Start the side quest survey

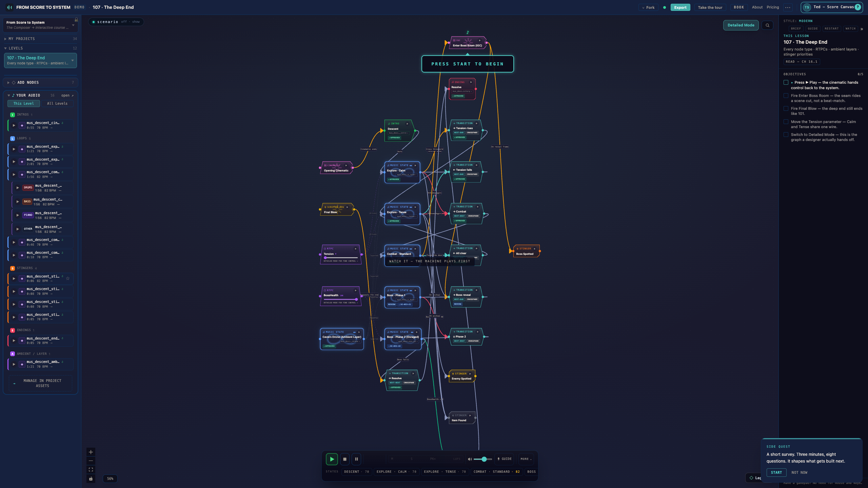pyautogui.click(x=776, y=472)
